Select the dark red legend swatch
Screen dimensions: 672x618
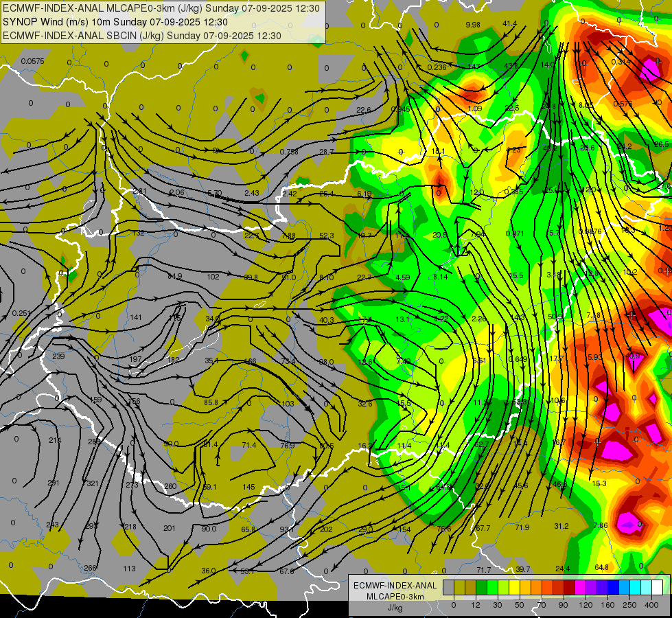point(570,588)
